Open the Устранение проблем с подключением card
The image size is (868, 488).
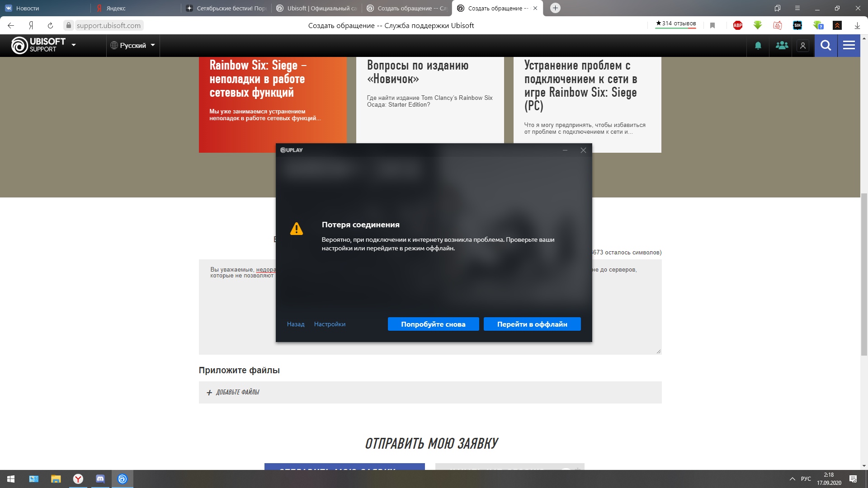click(587, 105)
